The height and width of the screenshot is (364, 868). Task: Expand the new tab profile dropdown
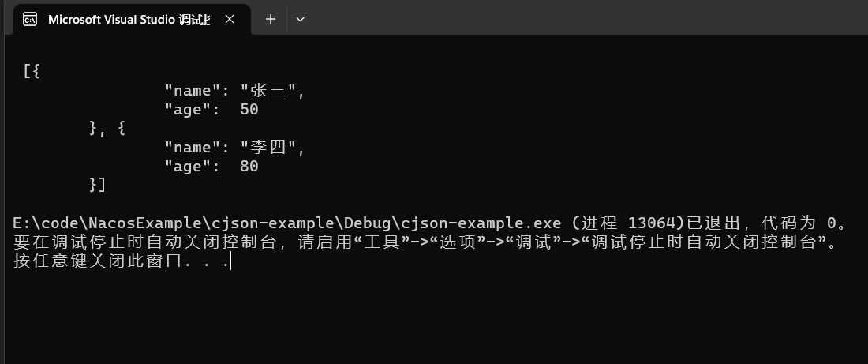pos(300,19)
